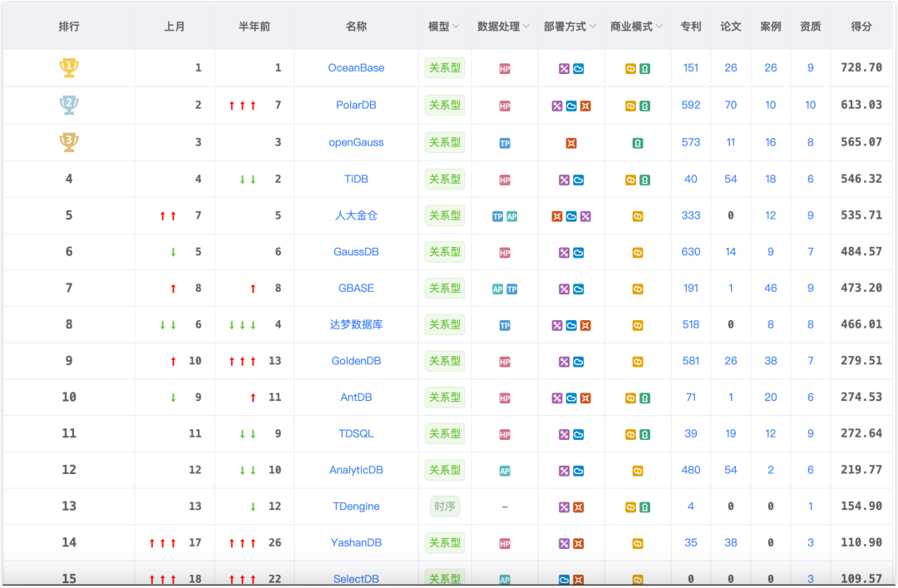Click the 案例 column header
The height and width of the screenshot is (588, 898).
pyautogui.click(x=771, y=27)
